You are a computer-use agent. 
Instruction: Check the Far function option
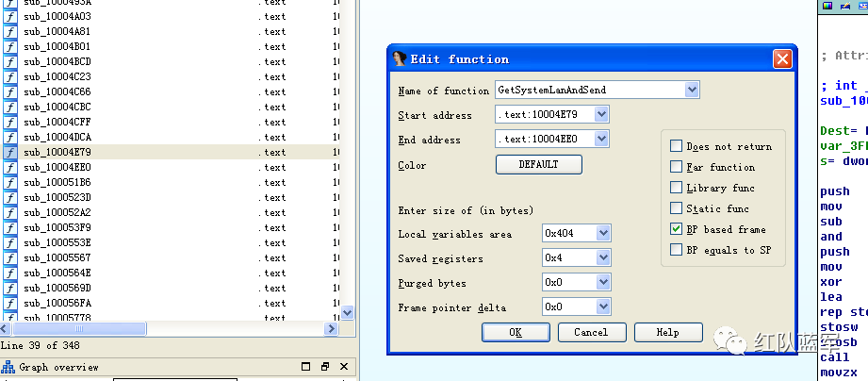(x=676, y=167)
